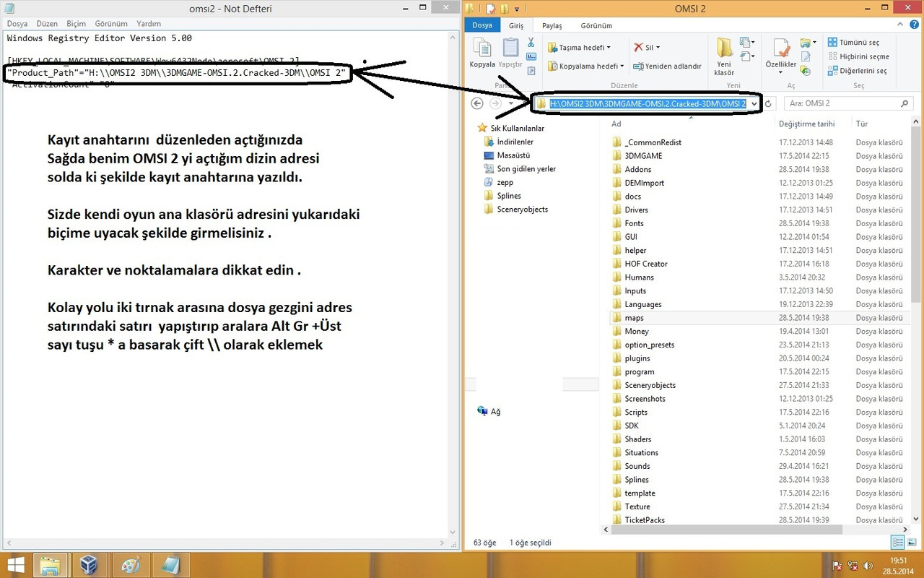
Task: Click the network tray icon
Action: (x=853, y=565)
